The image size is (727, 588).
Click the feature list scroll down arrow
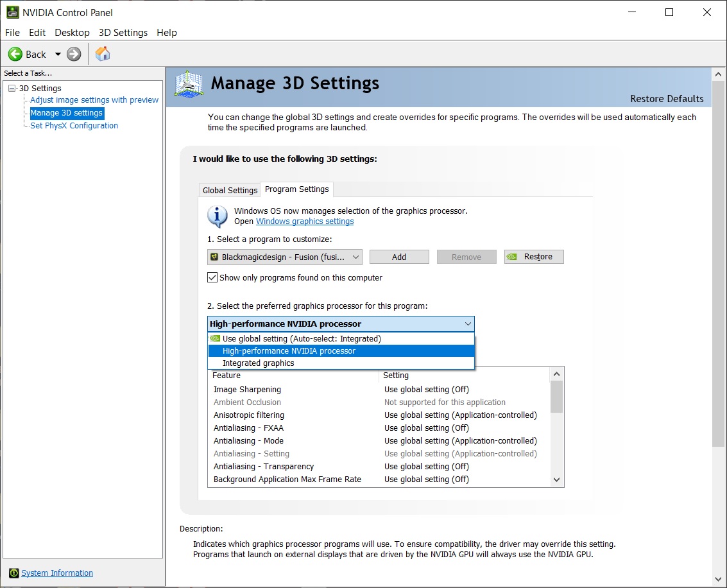pos(557,480)
